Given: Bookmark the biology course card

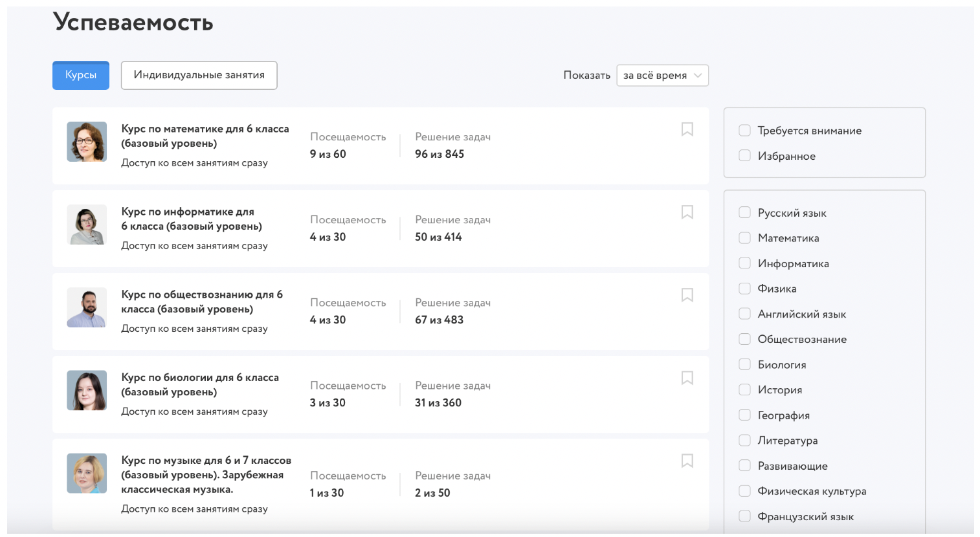Looking at the screenshot, I should coord(687,378).
